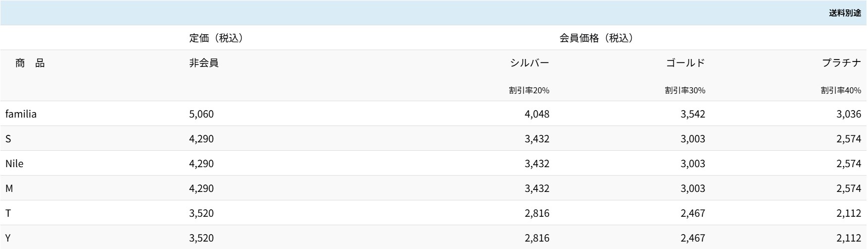Click the 割引率20% label
Viewport: 868px width, 249px height.
tap(529, 90)
